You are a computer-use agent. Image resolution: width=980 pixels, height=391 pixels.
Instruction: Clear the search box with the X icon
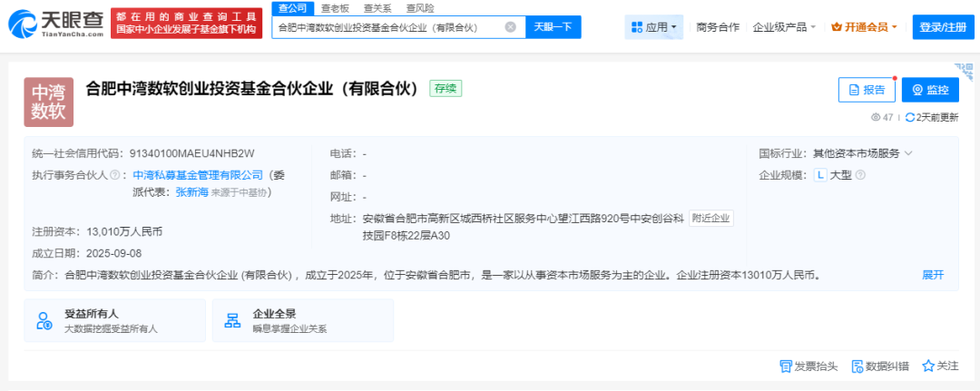511,27
